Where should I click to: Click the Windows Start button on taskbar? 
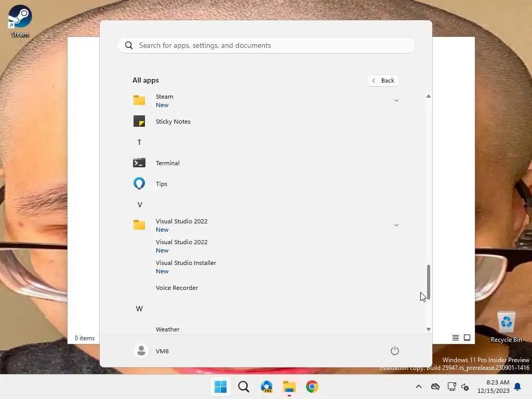pos(220,387)
